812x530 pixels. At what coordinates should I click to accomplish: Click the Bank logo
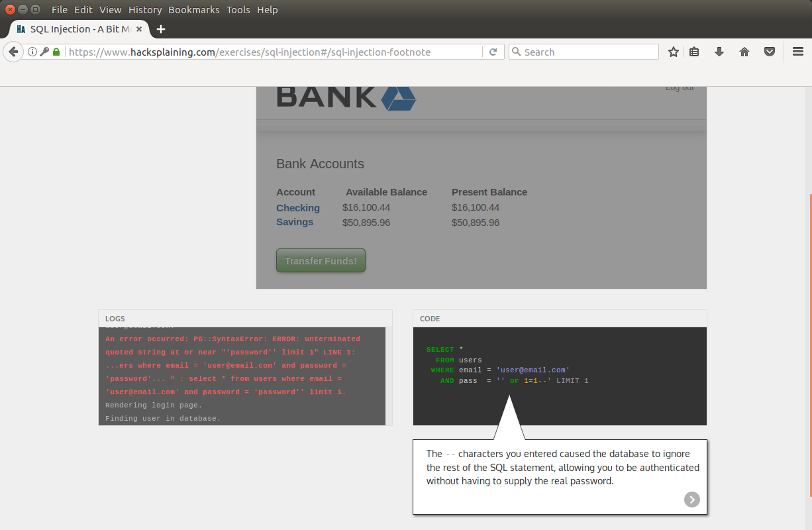coord(346,98)
